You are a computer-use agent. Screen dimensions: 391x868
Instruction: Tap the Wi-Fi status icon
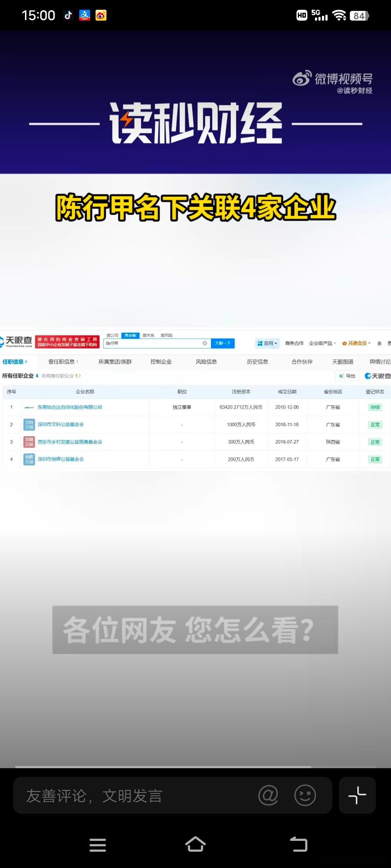click(339, 15)
